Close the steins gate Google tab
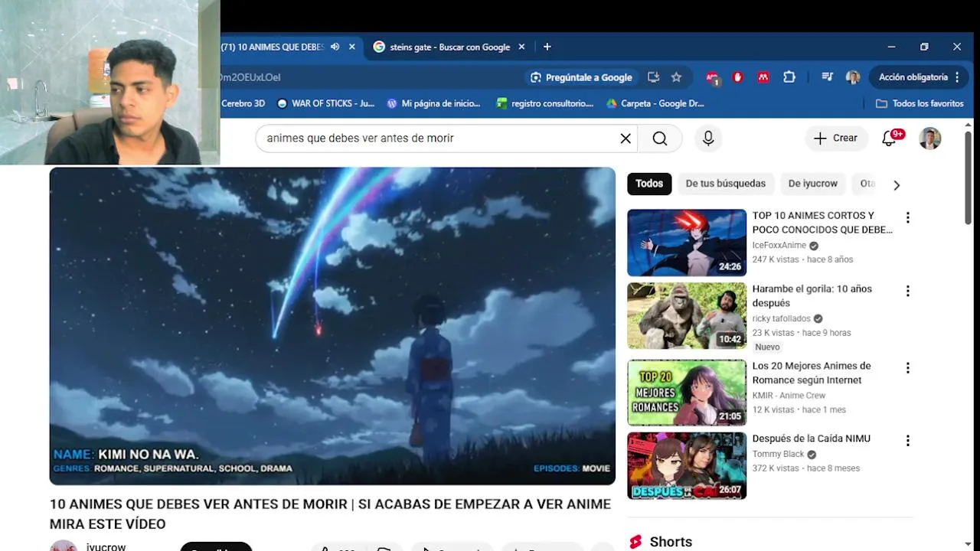The height and width of the screenshot is (551, 980). [521, 47]
